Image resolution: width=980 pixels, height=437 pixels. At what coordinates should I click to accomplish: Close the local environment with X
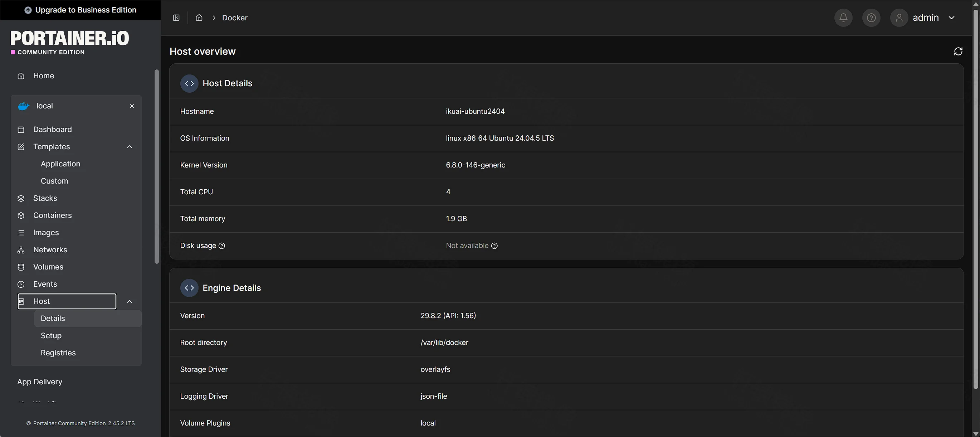132,106
